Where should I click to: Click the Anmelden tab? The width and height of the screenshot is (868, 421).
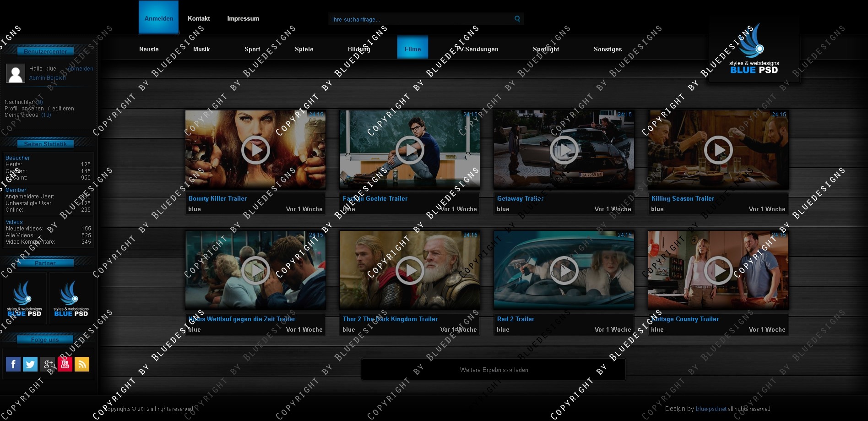[159, 17]
